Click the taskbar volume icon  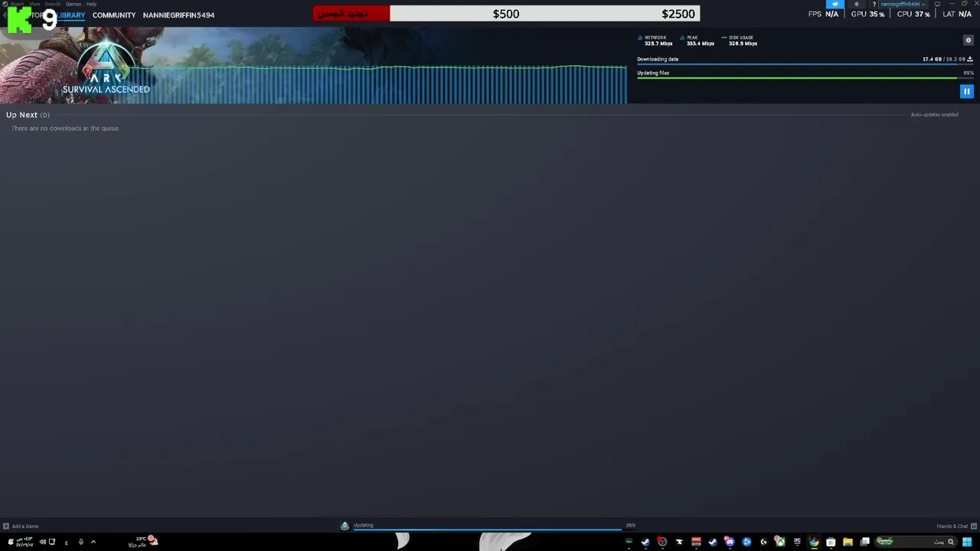click(43, 542)
